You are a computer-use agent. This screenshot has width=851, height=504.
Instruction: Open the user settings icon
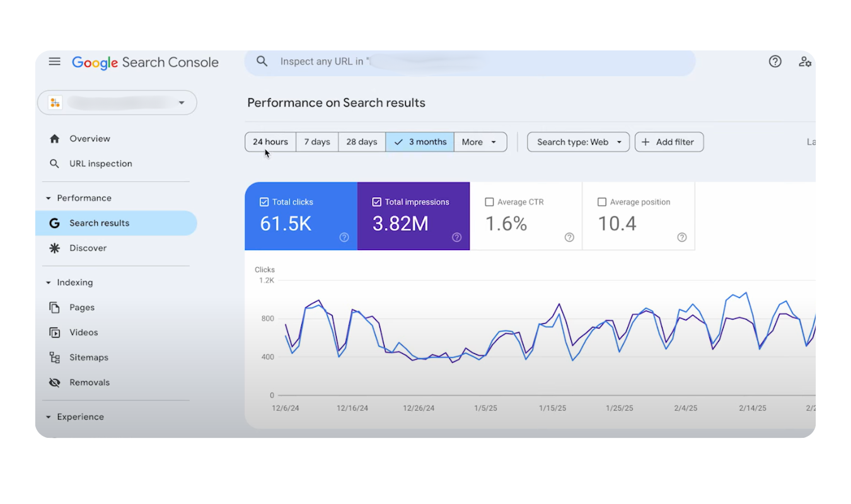(x=804, y=62)
